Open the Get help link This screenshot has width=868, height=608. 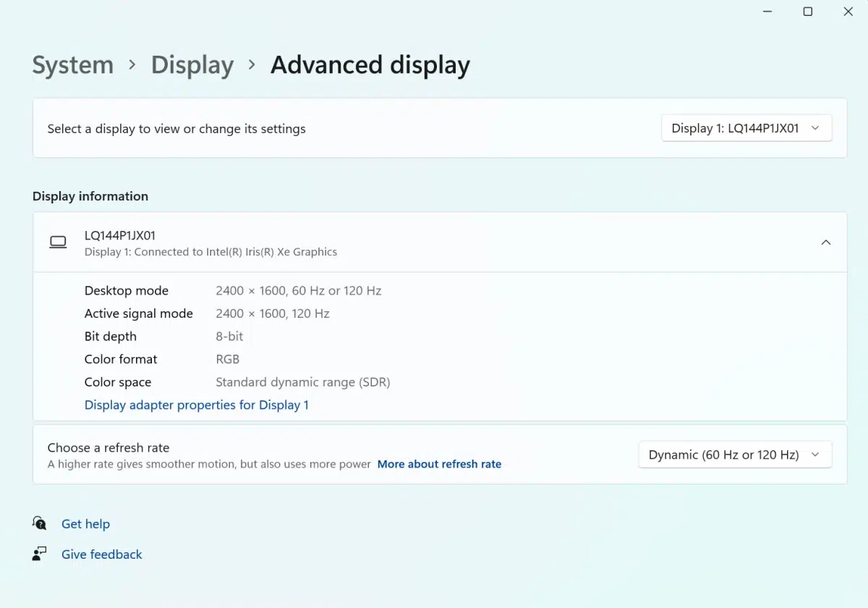(85, 524)
